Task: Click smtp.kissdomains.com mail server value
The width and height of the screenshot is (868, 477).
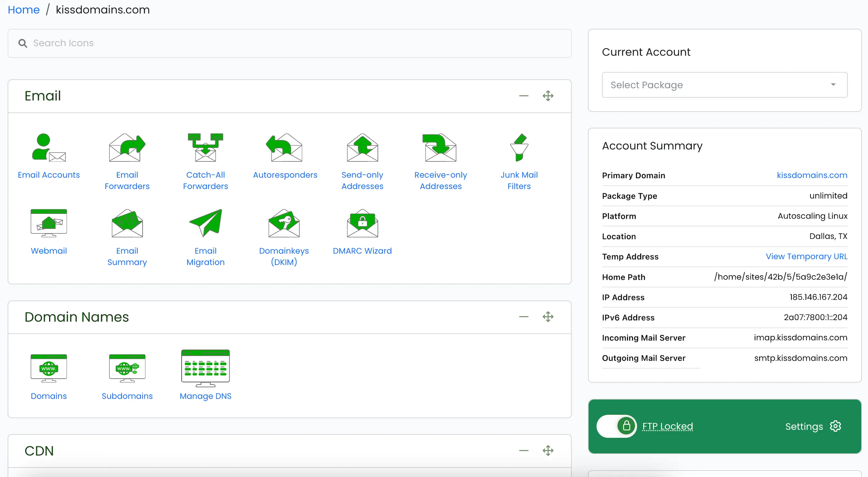Action: 801,358
